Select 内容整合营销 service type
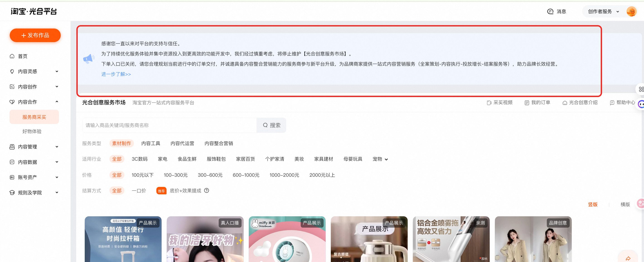This screenshot has width=644, height=262. point(218,143)
